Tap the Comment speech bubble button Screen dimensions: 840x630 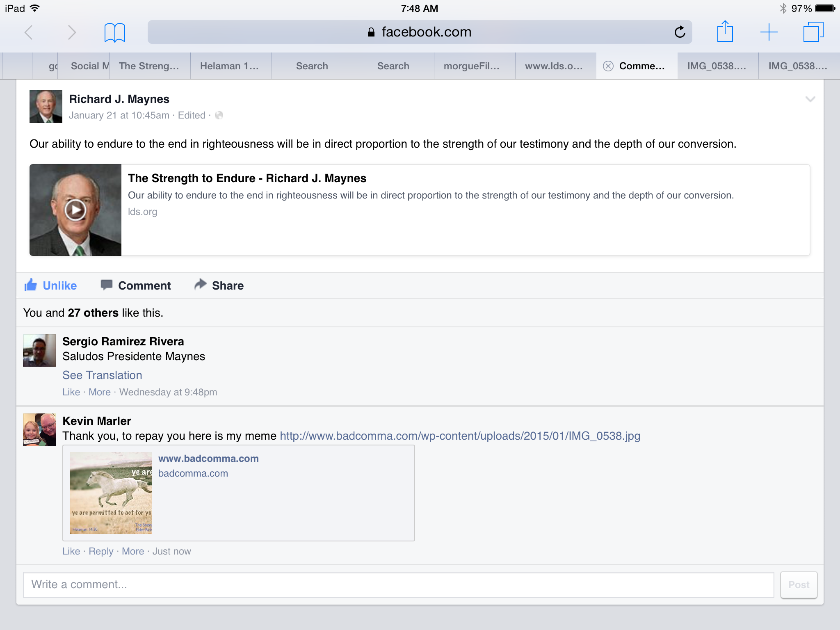pyautogui.click(x=136, y=285)
